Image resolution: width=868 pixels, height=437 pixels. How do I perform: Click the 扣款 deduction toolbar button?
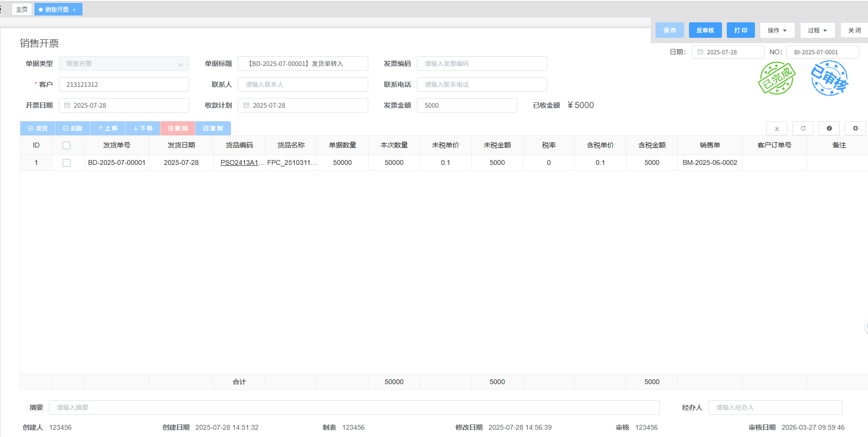73,129
